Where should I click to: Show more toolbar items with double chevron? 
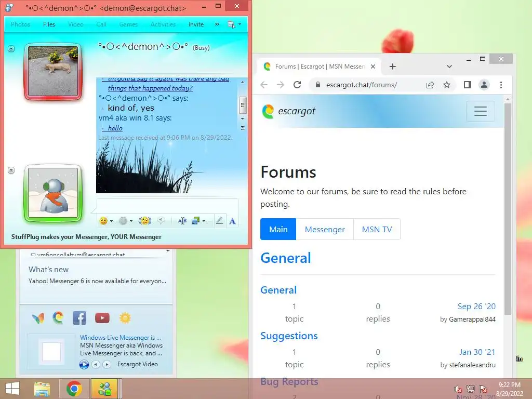pos(217,24)
